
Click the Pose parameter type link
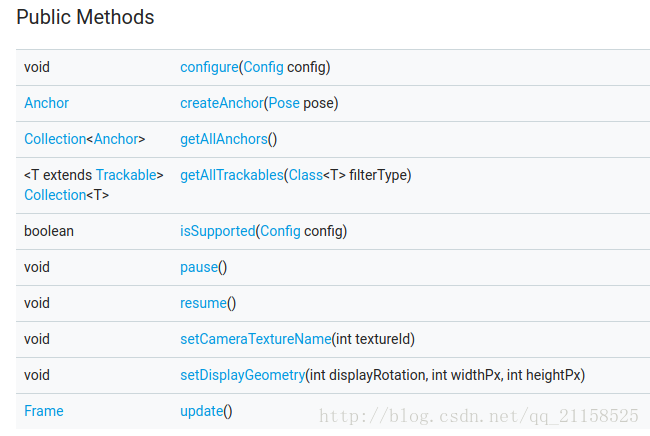point(284,103)
